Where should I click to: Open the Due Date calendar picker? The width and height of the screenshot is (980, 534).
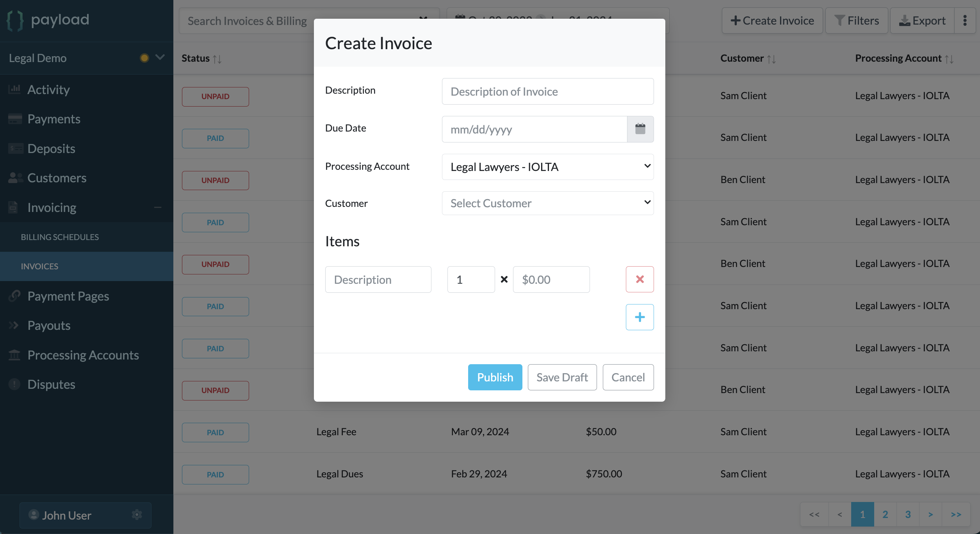[640, 129]
